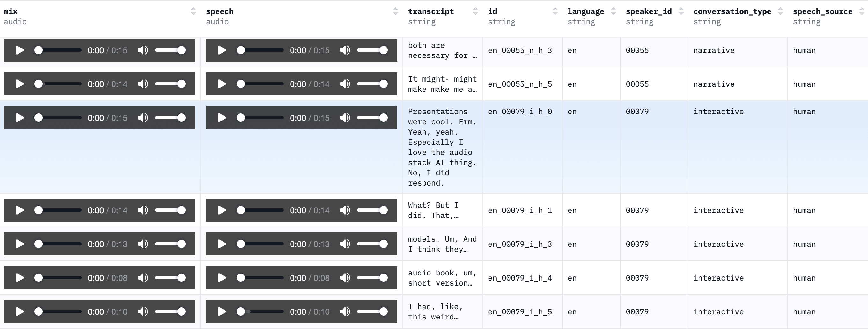Image resolution: width=868 pixels, height=329 pixels.
Task: Play the speech audio for en_00079_i_h_1
Action: (x=222, y=210)
